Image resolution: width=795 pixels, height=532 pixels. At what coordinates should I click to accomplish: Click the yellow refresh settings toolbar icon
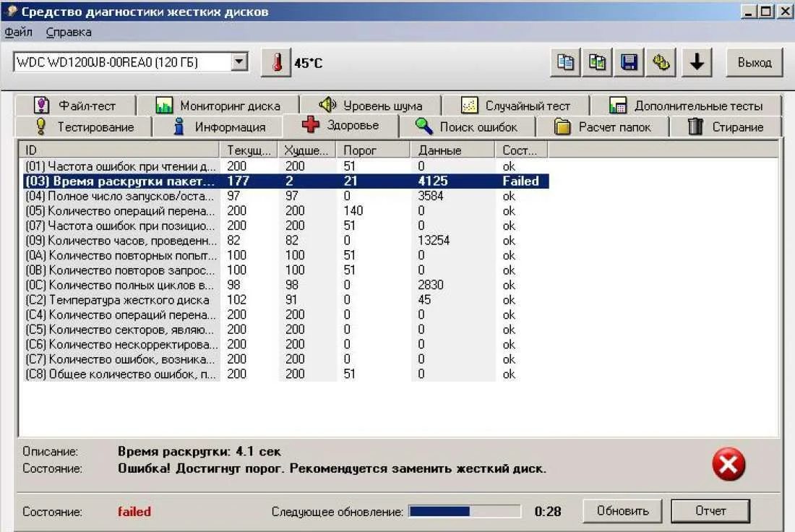pos(661,63)
